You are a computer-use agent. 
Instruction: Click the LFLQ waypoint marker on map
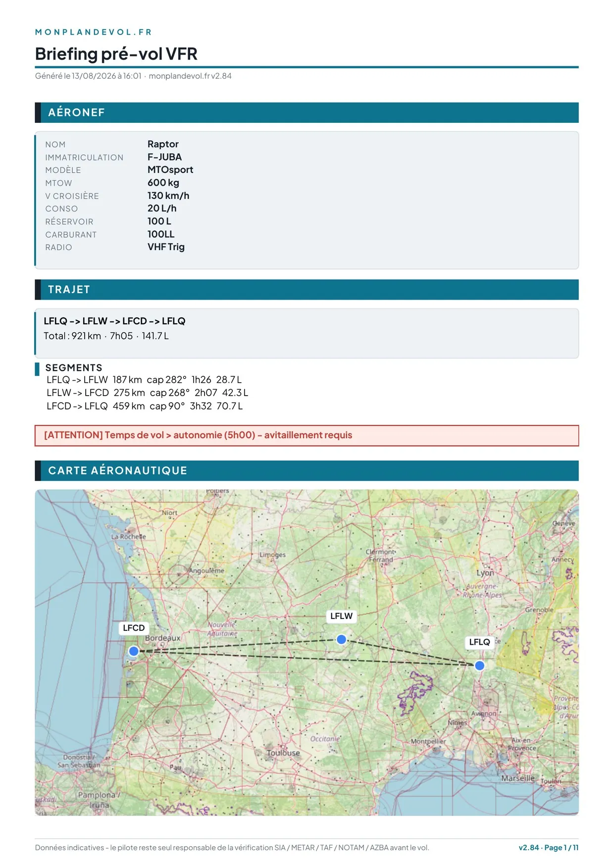tap(479, 665)
